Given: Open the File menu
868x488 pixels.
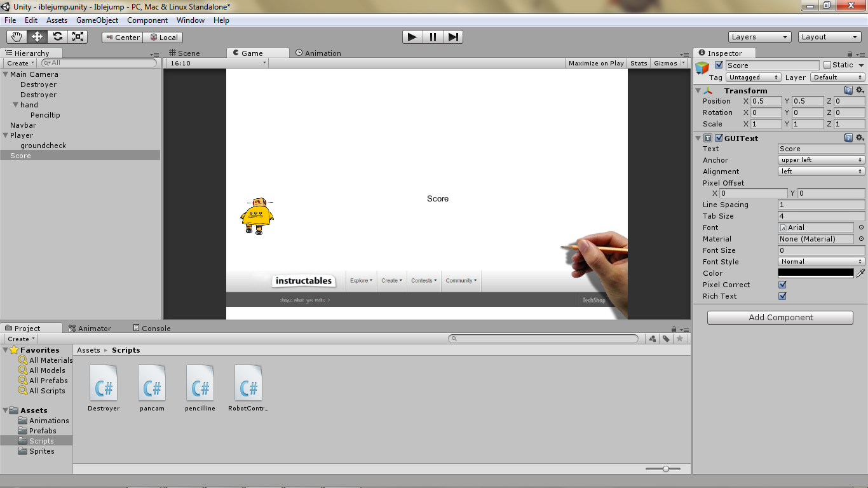Looking at the screenshot, I should (x=10, y=20).
